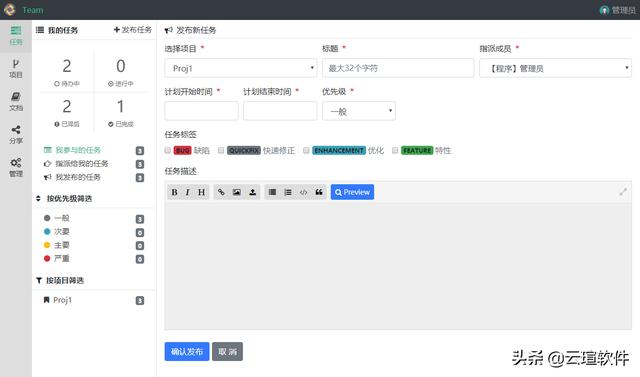Click the 确认发布 button
Viewport: 640px width, 377px height.
coord(187,352)
